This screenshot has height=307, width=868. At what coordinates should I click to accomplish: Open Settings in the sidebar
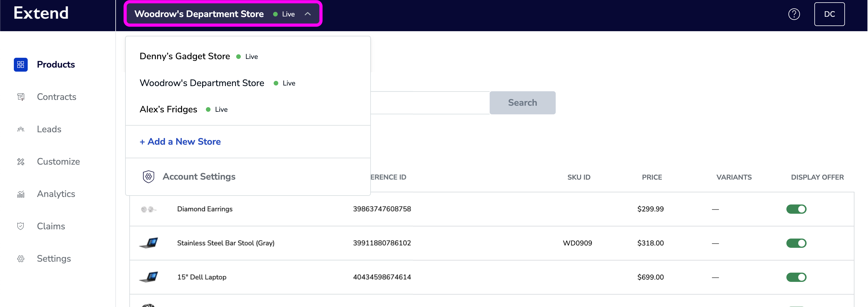pyautogui.click(x=54, y=258)
